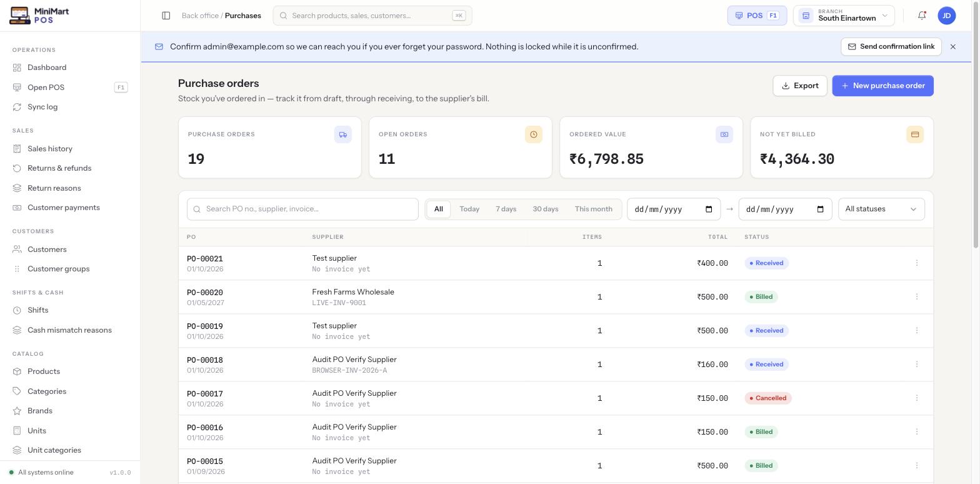Click Send confirmation link

(891, 47)
